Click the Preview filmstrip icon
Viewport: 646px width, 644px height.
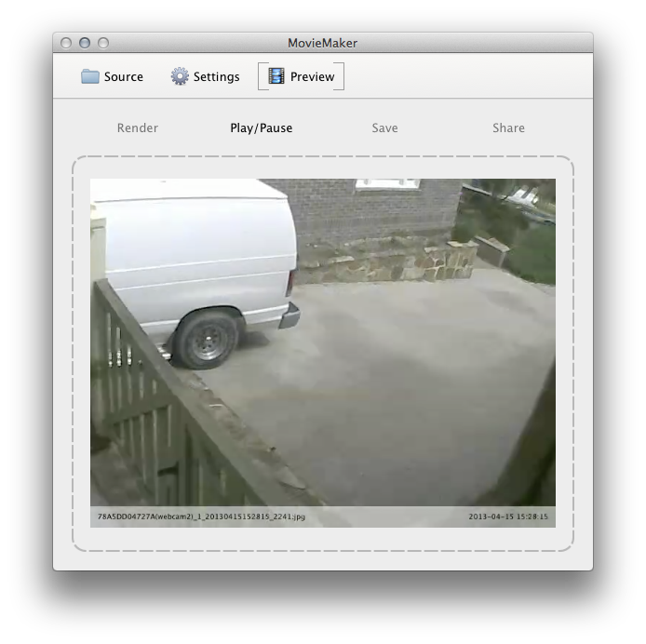pos(276,75)
